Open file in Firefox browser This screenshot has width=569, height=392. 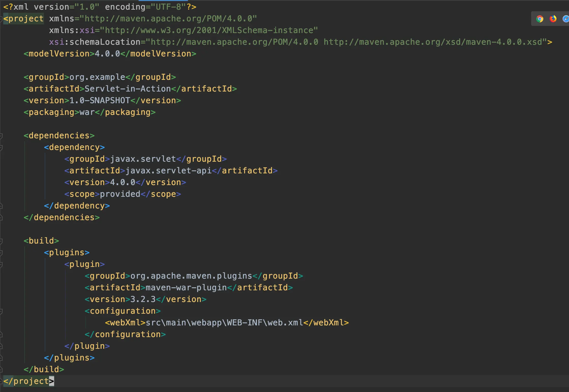pos(553,19)
